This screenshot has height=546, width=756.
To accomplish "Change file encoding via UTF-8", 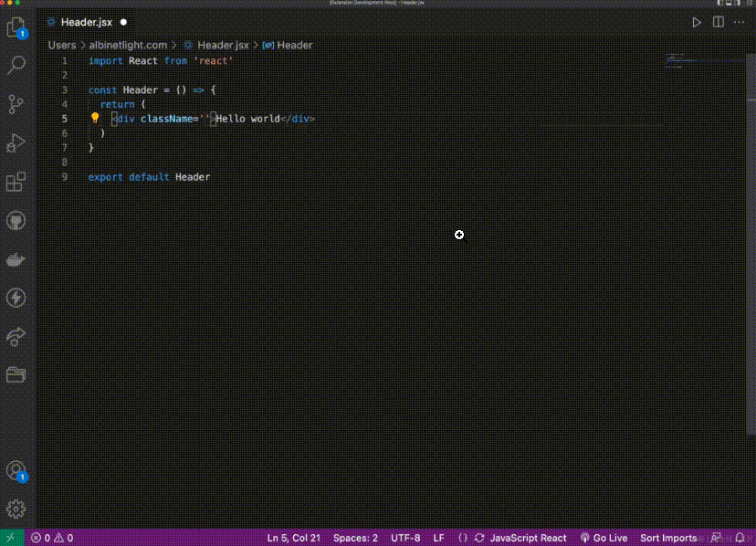I will pyautogui.click(x=405, y=537).
